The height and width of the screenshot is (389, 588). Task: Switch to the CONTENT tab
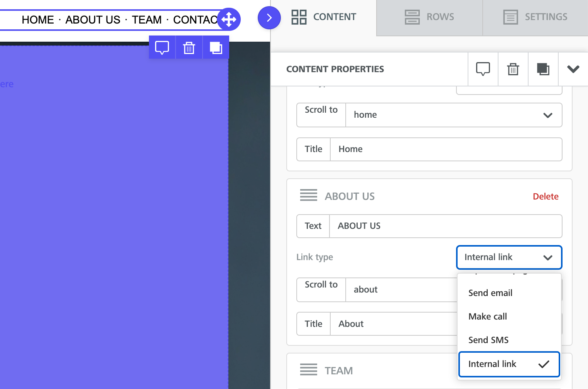[324, 17]
